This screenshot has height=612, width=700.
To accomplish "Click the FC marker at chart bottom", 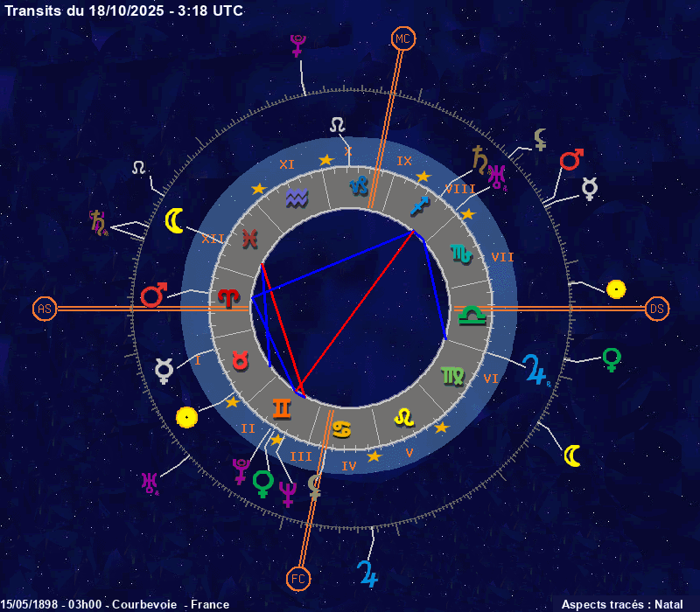I will point(298,578).
